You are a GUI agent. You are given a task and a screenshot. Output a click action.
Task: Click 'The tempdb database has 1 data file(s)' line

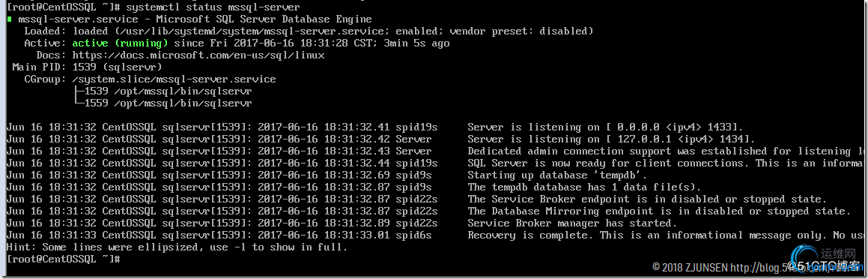[x=584, y=187]
